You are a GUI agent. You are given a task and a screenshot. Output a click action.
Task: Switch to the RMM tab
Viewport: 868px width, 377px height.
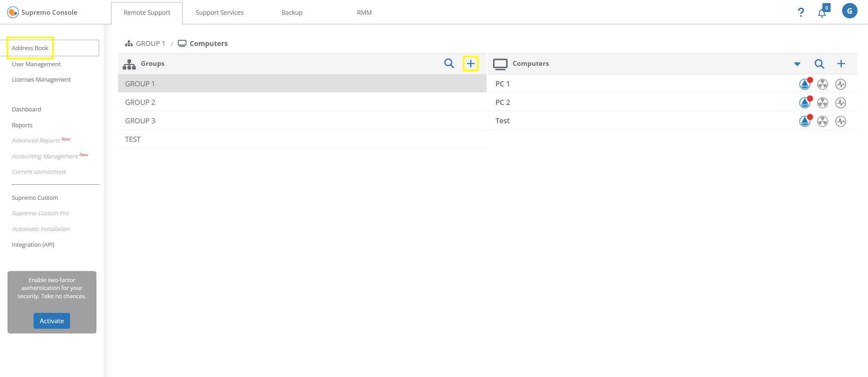click(364, 13)
